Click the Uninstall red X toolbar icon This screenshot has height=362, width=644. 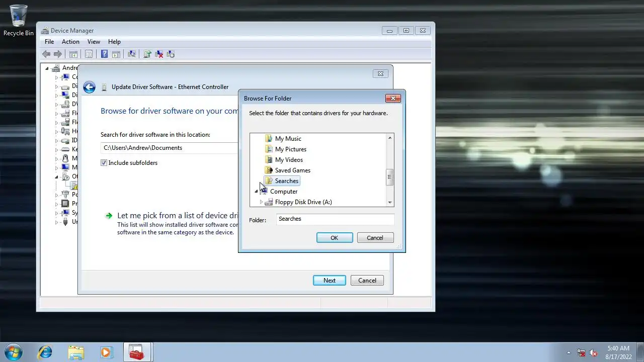(x=159, y=54)
